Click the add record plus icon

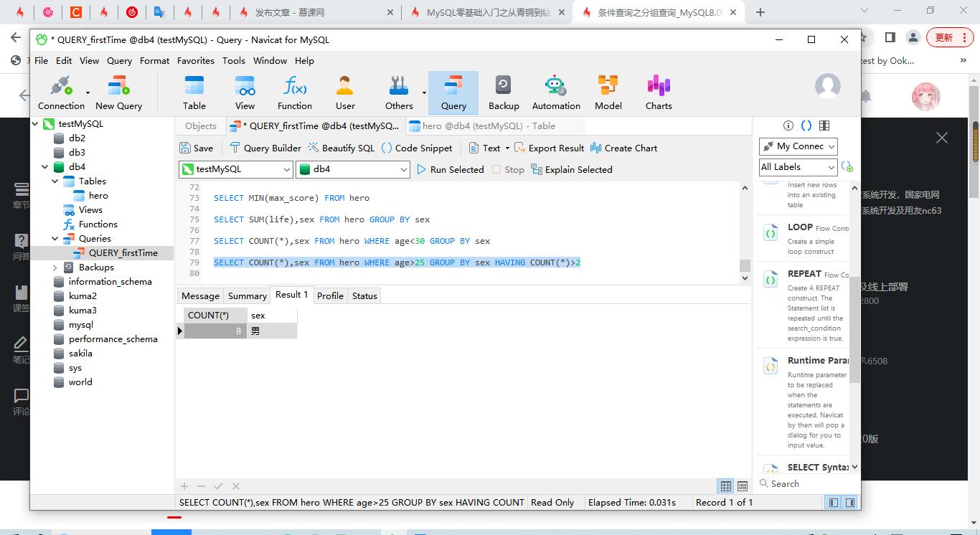pyautogui.click(x=184, y=486)
